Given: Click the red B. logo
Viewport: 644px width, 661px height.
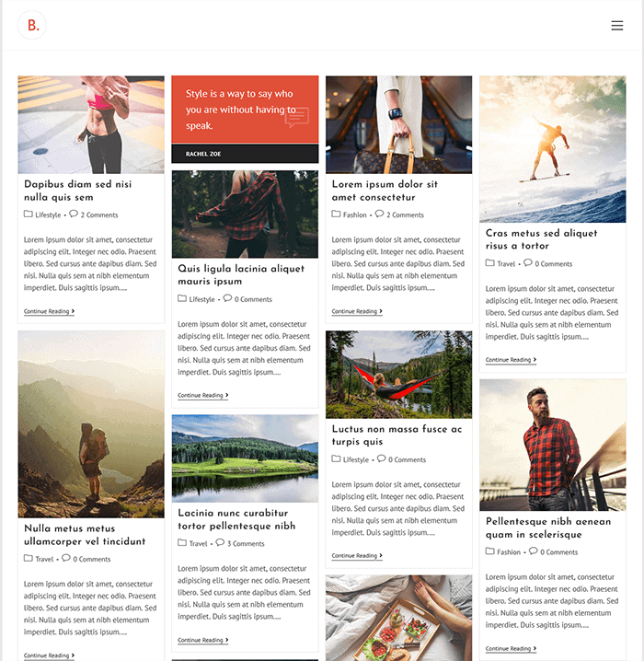Looking at the screenshot, I should tap(32, 25).
